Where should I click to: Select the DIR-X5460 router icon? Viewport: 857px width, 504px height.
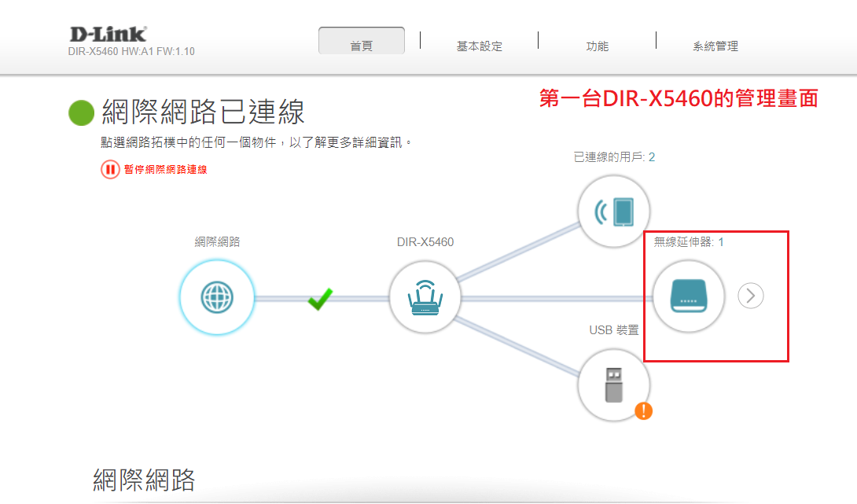click(425, 298)
